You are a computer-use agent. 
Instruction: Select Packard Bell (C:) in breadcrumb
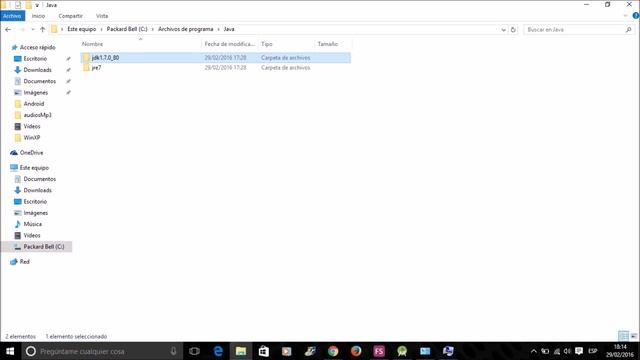click(x=127, y=29)
